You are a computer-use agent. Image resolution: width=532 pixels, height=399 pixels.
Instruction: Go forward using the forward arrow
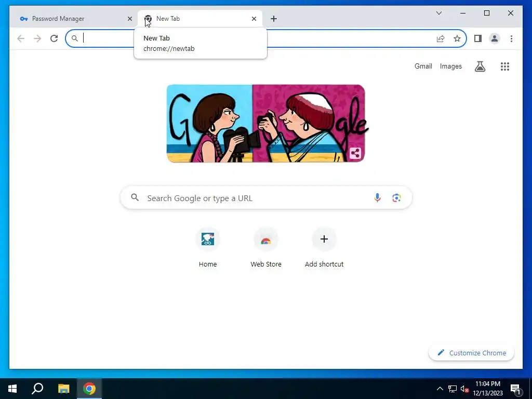click(37, 38)
